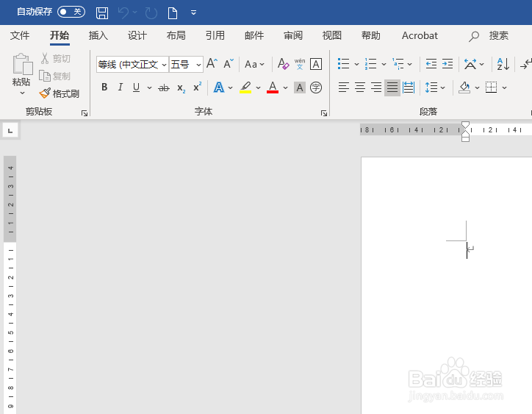Apply numbered list icon
This screenshot has height=414, width=532.
[x=370, y=63]
